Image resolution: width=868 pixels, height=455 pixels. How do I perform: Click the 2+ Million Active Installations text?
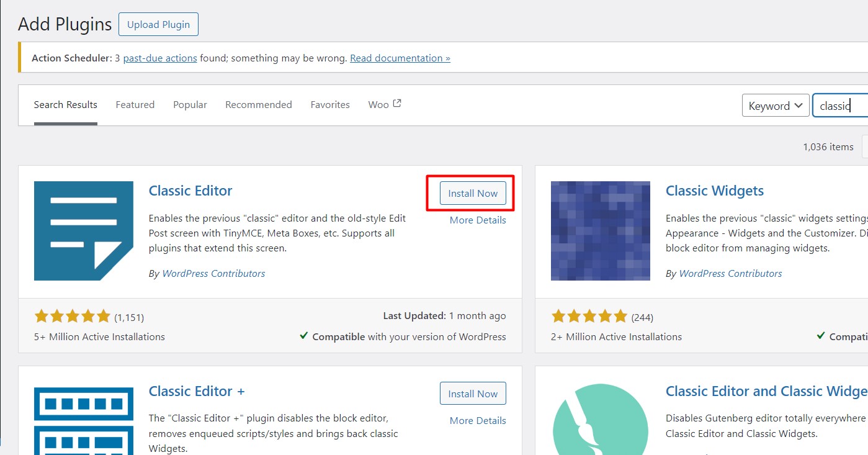pos(616,336)
